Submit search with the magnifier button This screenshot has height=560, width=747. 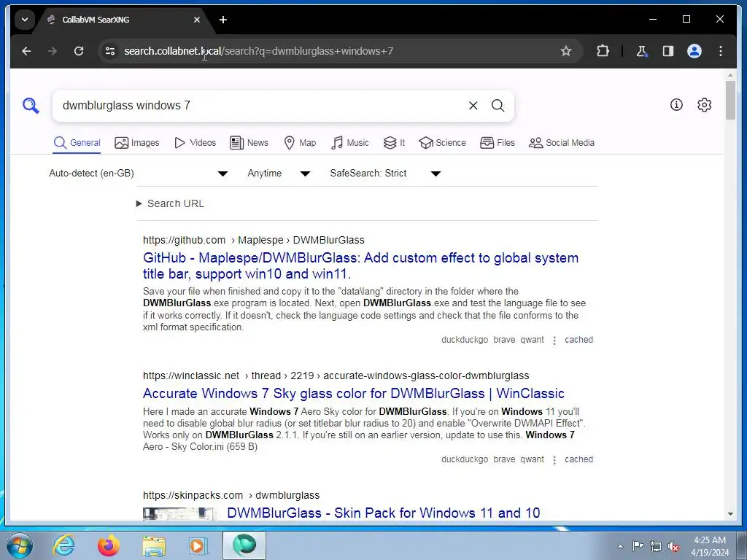point(498,105)
